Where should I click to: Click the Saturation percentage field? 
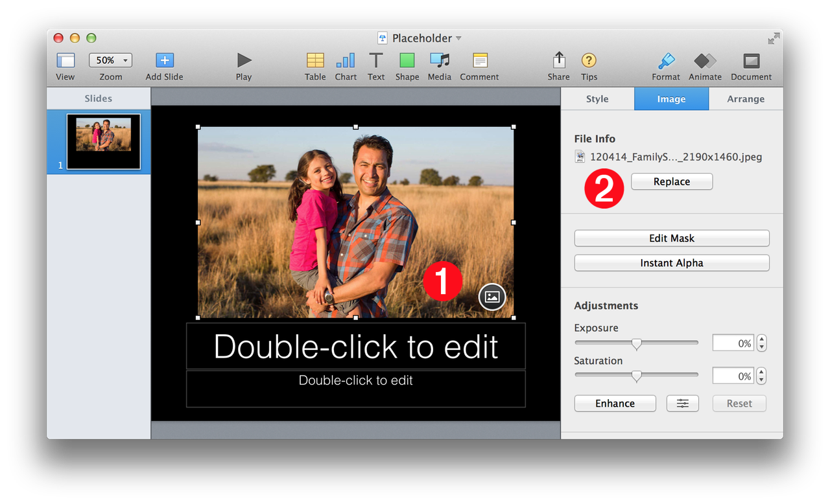pos(733,376)
